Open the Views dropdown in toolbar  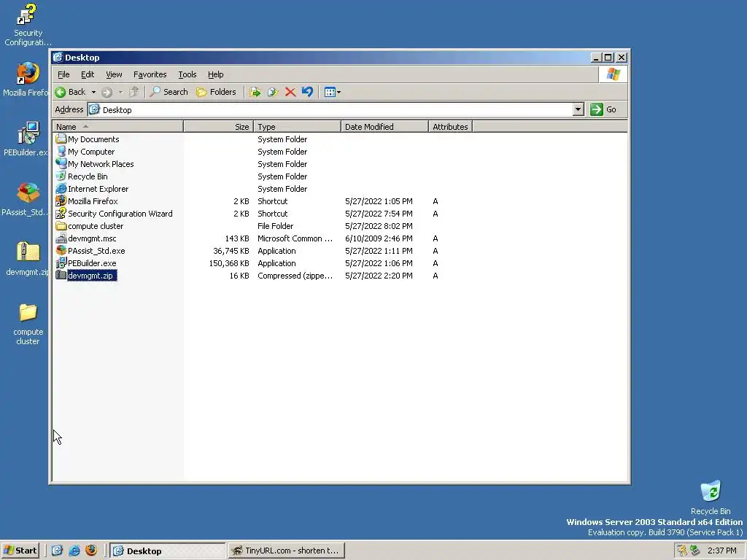coord(332,92)
